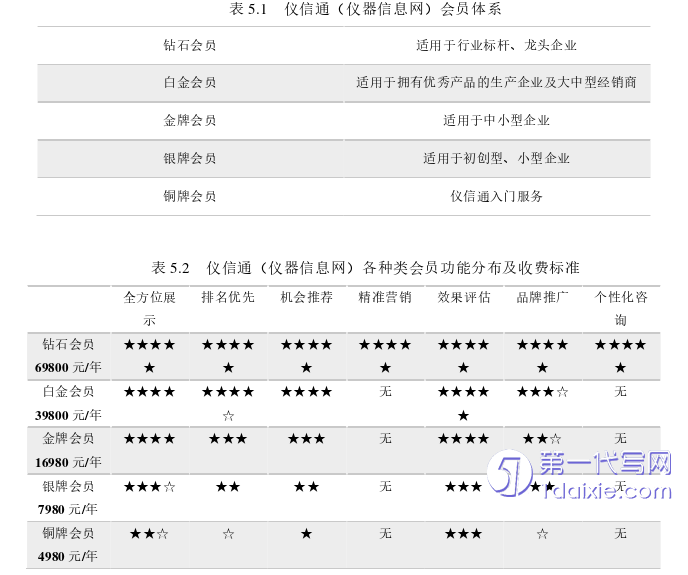Select '钻石会员' above '69800 元/年'
This screenshot has height=575, width=688.
(68, 344)
